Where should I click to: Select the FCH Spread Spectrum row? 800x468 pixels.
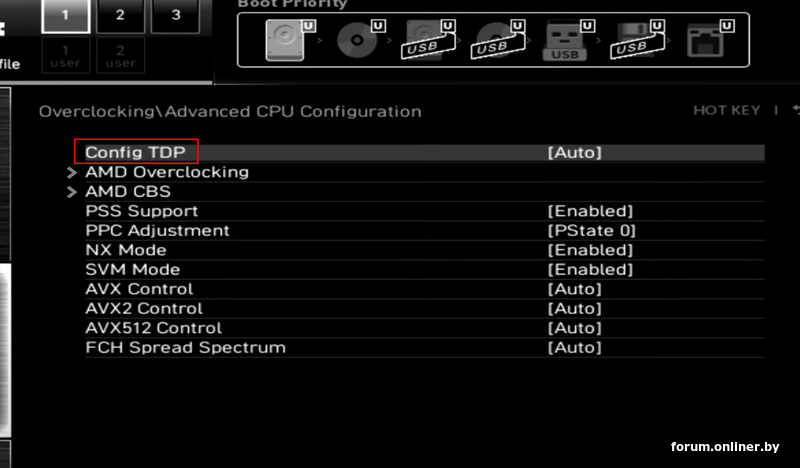[x=185, y=348]
